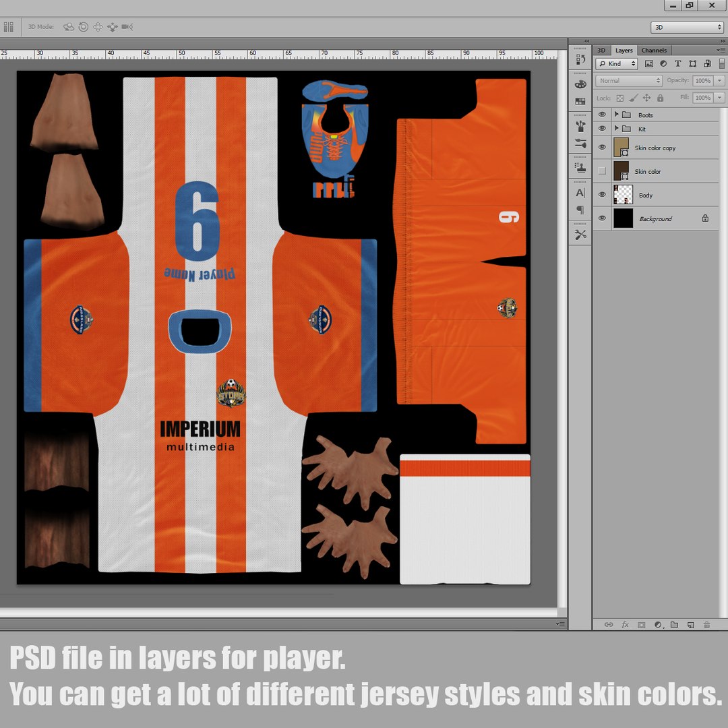Viewport: 728px width, 728px height.
Task: Open the Opacity slider arrow
Action: (x=720, y=81)
